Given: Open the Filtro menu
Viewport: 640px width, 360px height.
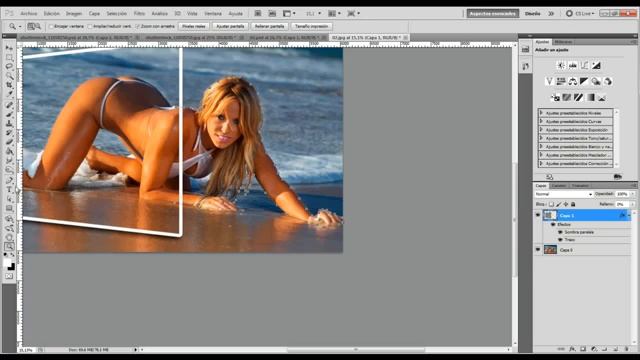Looking at the screenshot, I should [139, 13].
